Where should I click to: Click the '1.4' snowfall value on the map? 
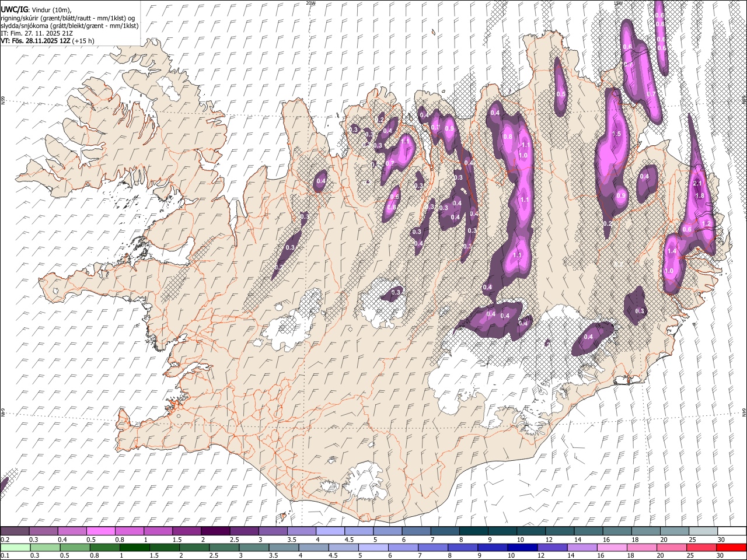click(x=671, y=251)
